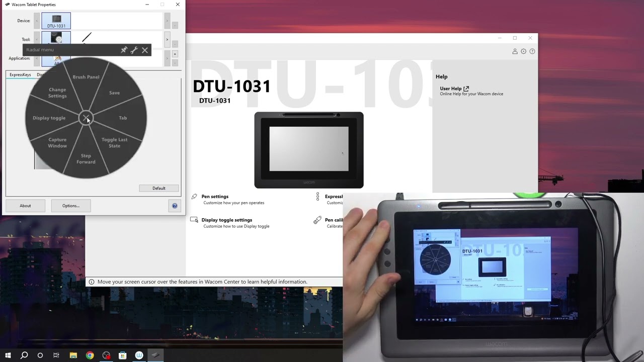Viewport: 644px width, 362px height.
Task: Click Device row left arrow
Action: click(x=37, y=21)
